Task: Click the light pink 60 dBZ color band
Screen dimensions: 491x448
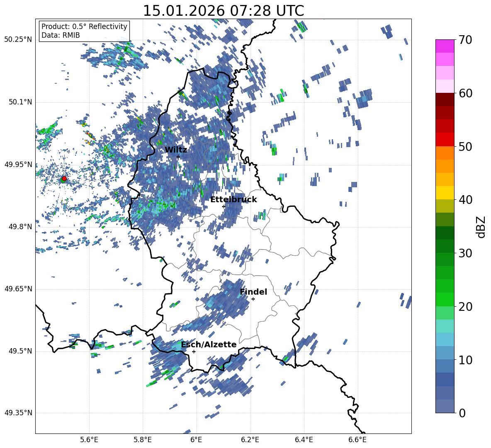Action: (445, 86)
